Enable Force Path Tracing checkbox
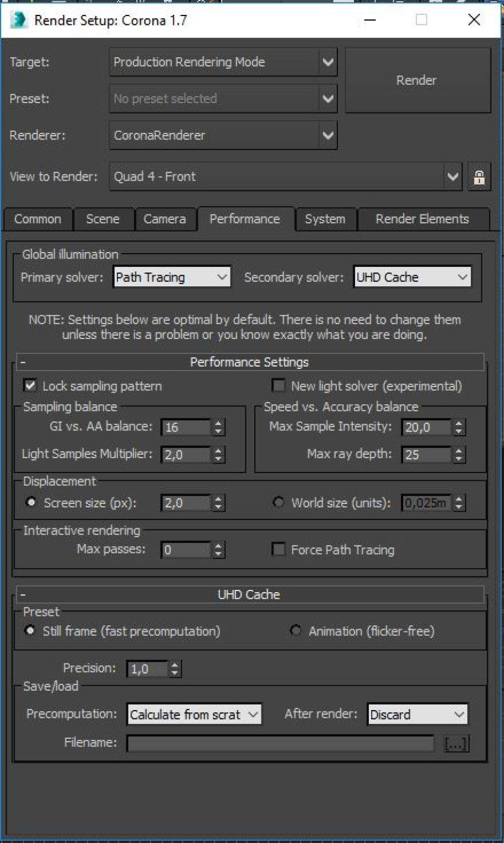Image resolution: width=504 pixels, height=843 pixels. 279,549
